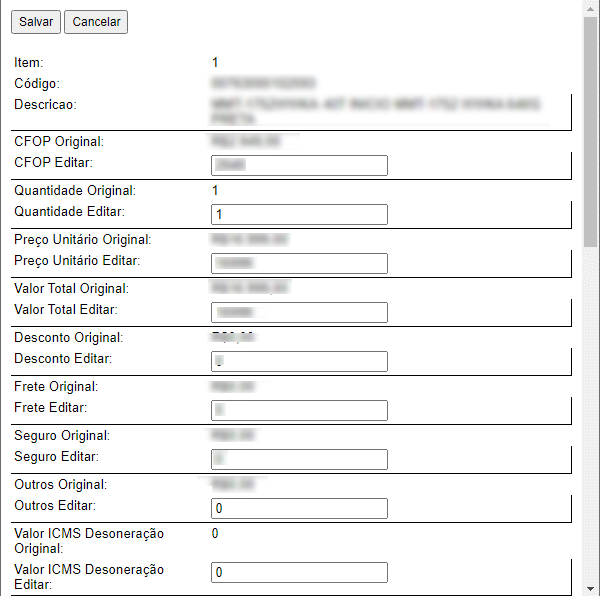This screenshot has width=600, height=596.
Task: Click the Item number value
Action: (216, 63)
